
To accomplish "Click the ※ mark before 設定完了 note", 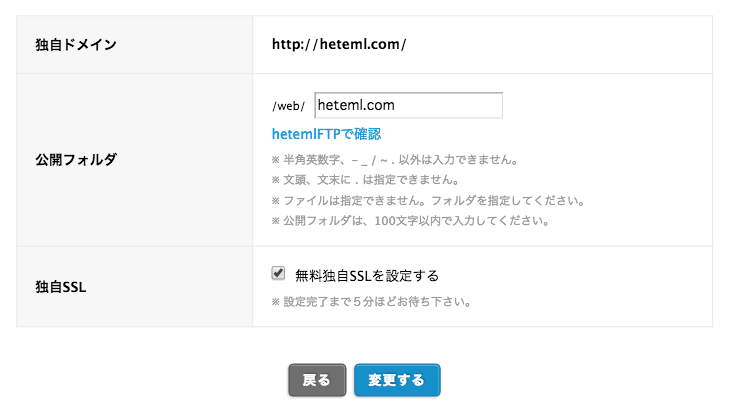I will coord(276,302).
